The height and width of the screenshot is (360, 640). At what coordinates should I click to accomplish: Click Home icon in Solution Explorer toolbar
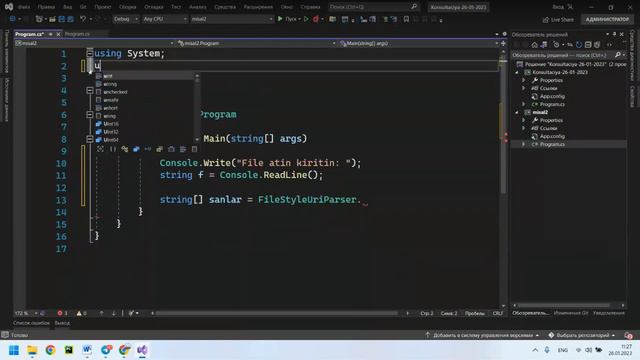point(535,44)
